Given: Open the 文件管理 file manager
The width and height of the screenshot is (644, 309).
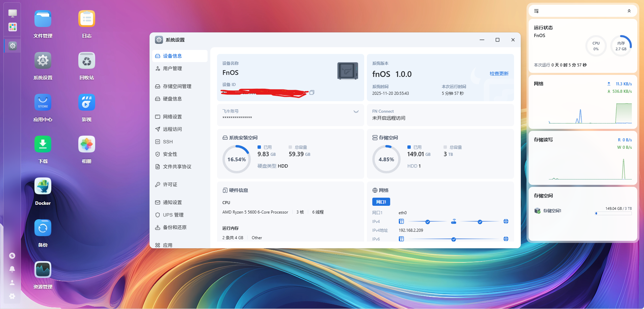Looking at the screenshot, I should 43,19.
